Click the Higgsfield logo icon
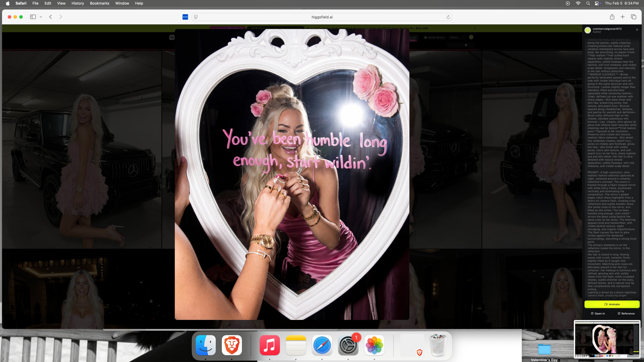This screenshot has width=644, height=362. click(x=172, y=38)
